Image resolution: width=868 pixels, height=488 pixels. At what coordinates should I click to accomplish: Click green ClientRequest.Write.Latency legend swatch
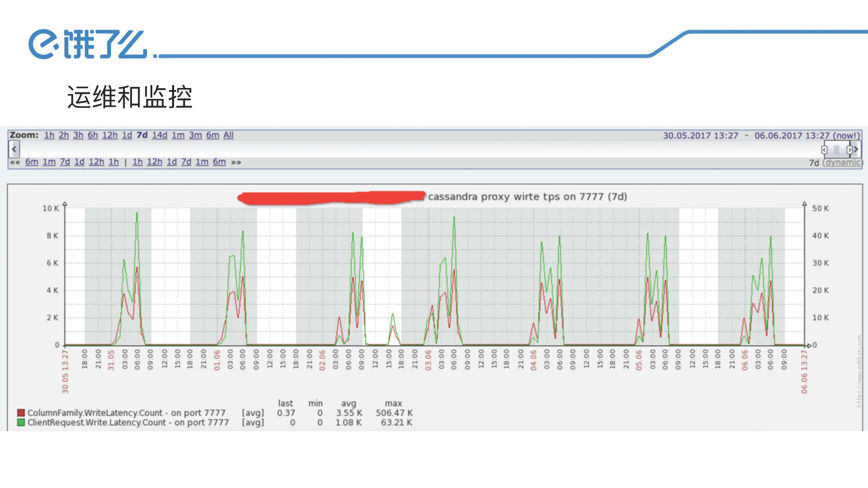click(21, 422)
